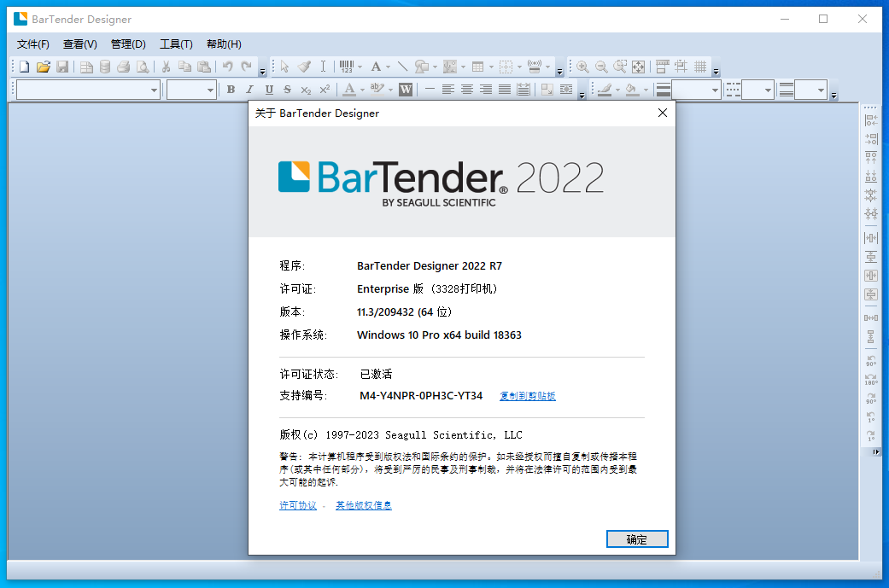Open the 文件(F) menu
Image resolution: width=889 pixels, height=588 pixels.
(x=33, y=44)
